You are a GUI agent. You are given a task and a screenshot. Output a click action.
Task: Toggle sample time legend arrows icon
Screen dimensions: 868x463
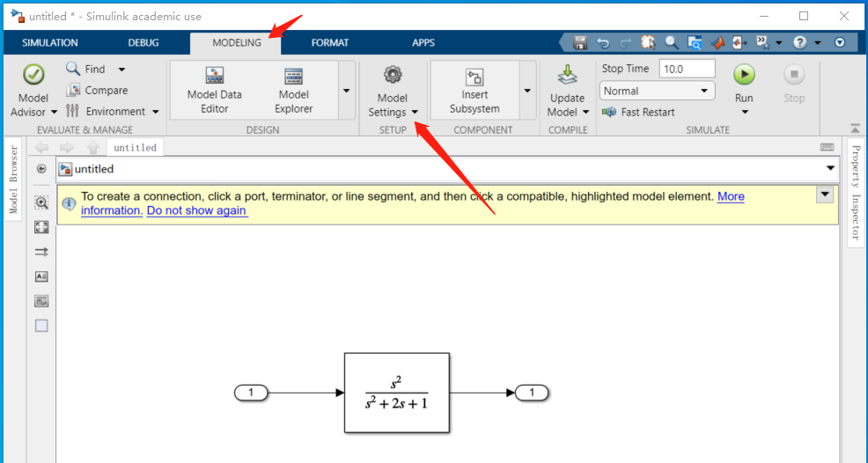(x=41, y=252)
